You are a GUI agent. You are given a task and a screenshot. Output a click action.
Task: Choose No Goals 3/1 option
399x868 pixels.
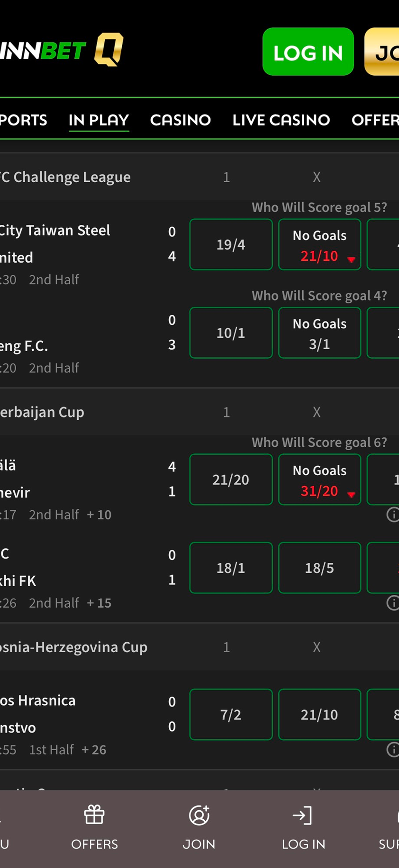pyautogui.click(x=319, y=333)
